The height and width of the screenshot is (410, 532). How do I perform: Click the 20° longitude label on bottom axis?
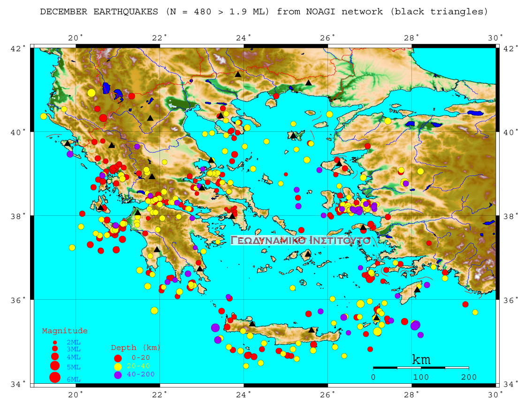[x=76, y=395]
